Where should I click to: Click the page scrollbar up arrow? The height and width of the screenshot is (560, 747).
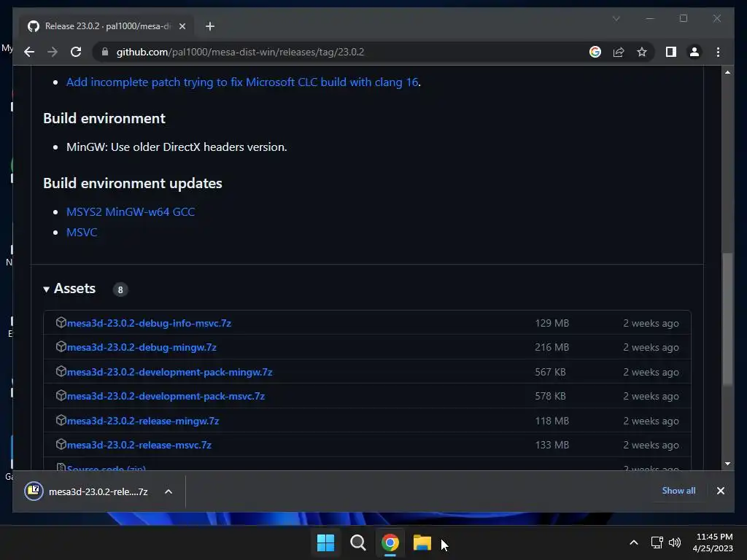727,72
